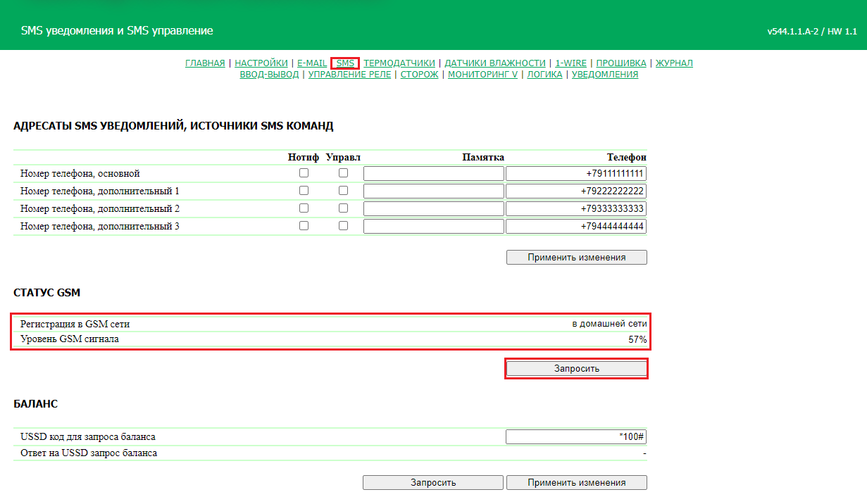Tick Нотиф for дополнительный 3 number
867x504 pixels.
tap(304, 226)
